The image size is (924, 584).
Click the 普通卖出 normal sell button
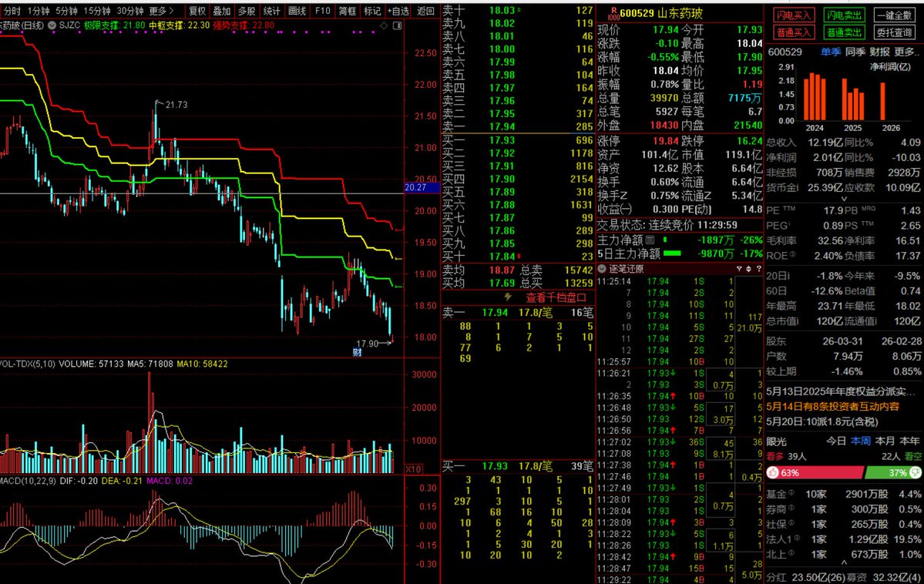tap(844, 32)
